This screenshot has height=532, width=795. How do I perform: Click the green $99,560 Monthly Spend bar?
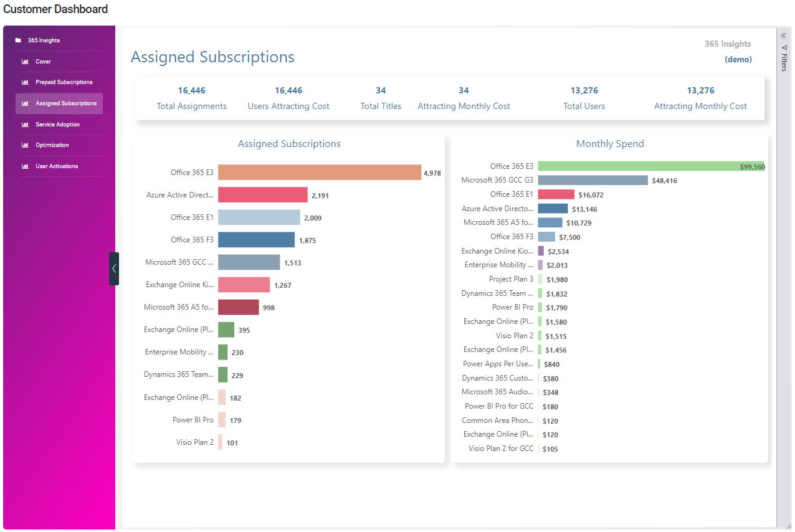click(x=651, y=166)
